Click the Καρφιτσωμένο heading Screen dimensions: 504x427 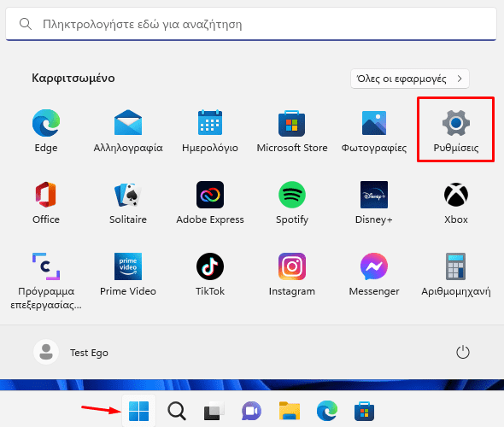pyautogui.click(x=73, y=78)
